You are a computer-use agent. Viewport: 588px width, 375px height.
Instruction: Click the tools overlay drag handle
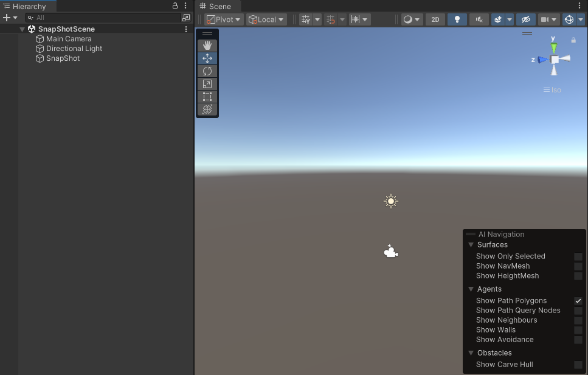207,34
